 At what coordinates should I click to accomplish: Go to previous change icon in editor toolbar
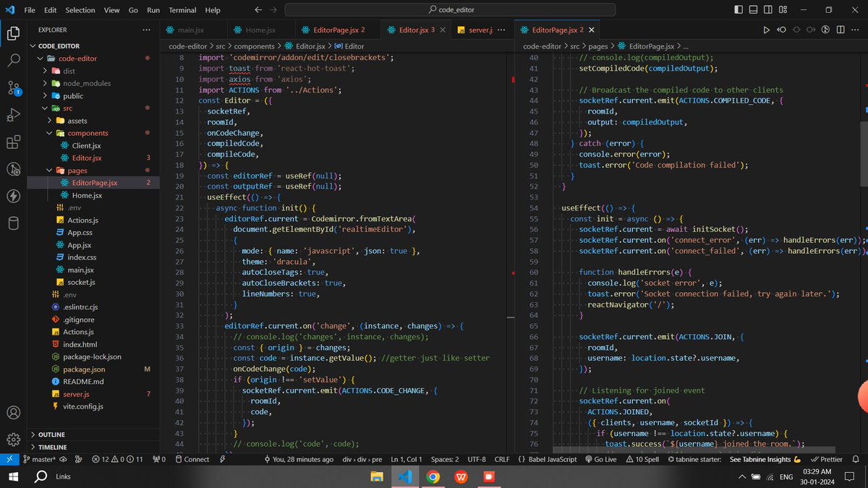point(781,30)
